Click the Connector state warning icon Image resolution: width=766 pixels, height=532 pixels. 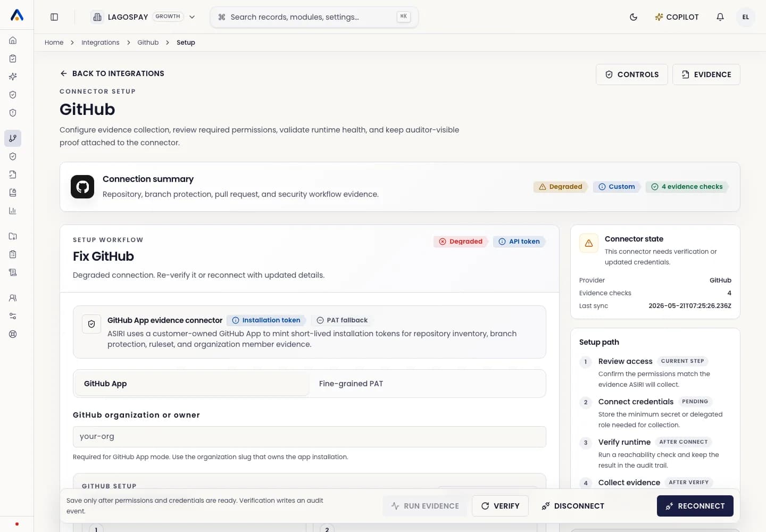coord(589,243)
